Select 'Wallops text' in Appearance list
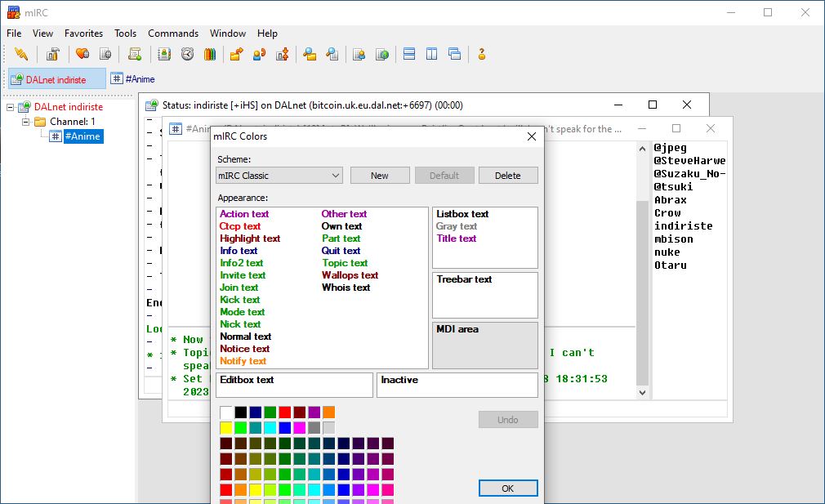 [350, 275]
